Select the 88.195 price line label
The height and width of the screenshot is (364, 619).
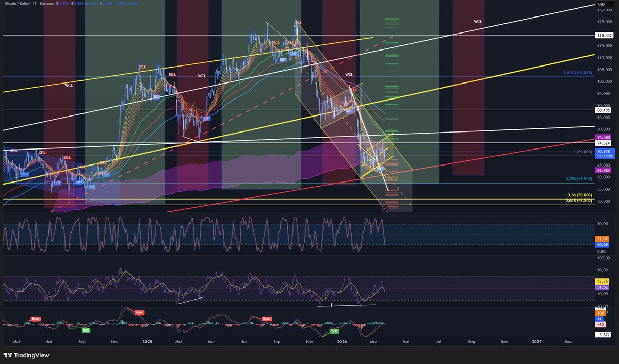[x=602, y=110]
